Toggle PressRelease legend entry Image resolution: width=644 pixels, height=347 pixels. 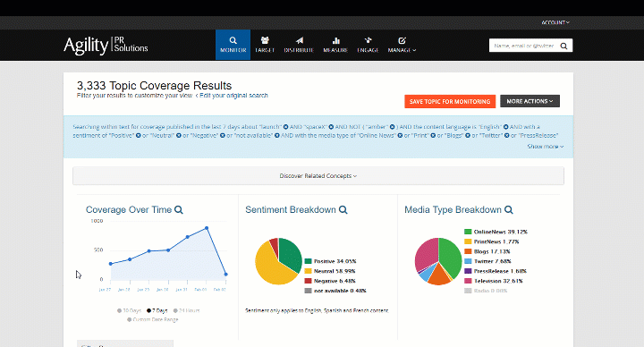pos(496,271)
